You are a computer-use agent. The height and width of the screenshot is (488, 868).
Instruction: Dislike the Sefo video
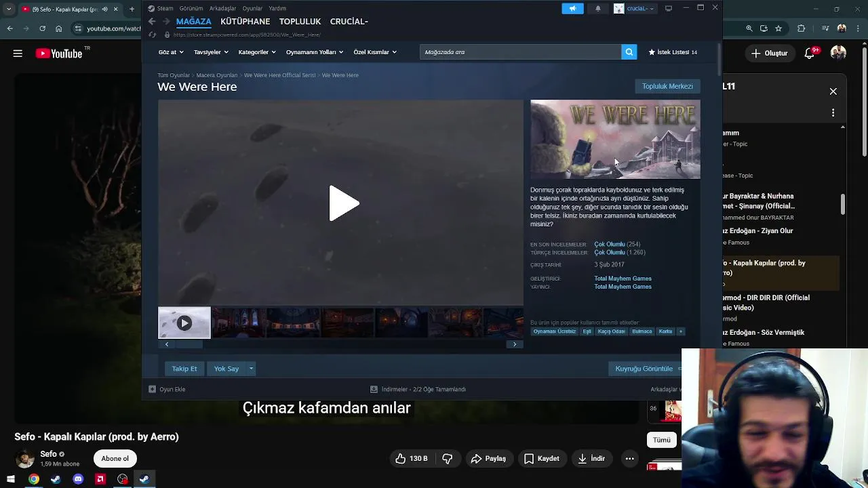(x=448, y=459)
